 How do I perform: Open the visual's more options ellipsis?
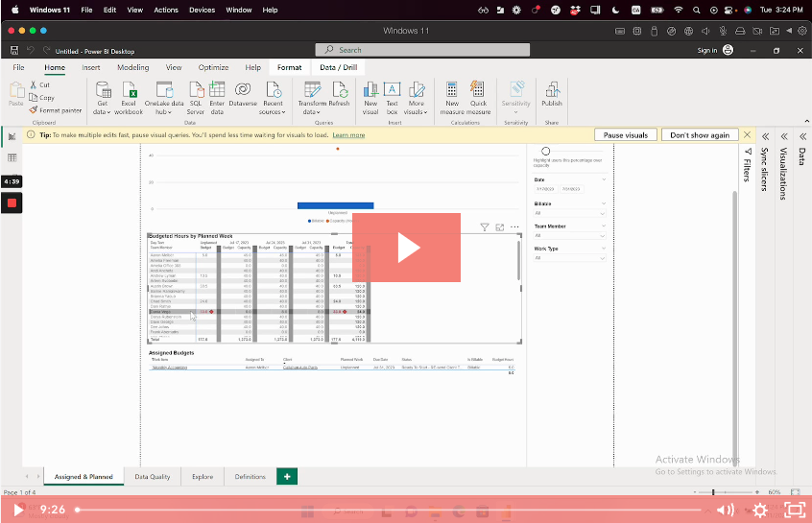coord(514,227)
